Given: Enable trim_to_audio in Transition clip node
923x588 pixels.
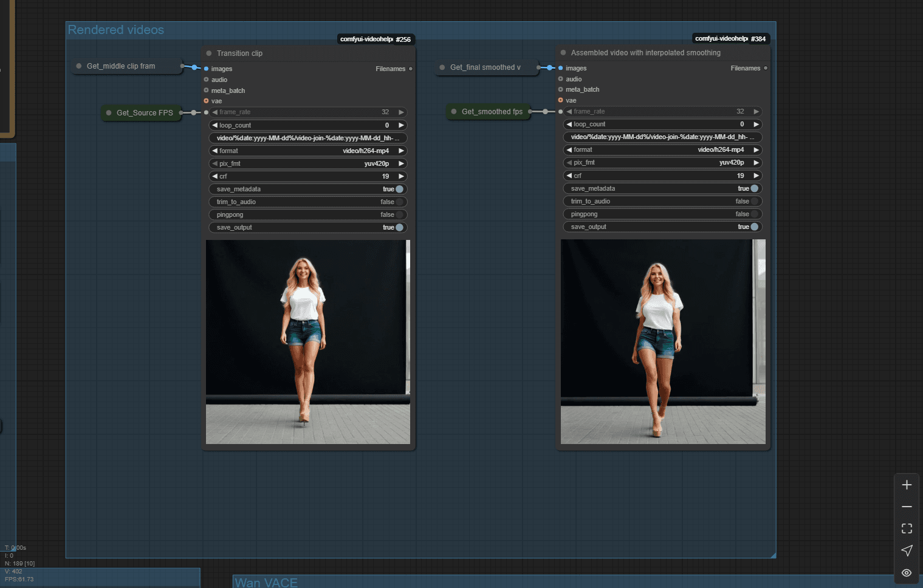Looking at the screenshot, I should click(x=399, y=202).
